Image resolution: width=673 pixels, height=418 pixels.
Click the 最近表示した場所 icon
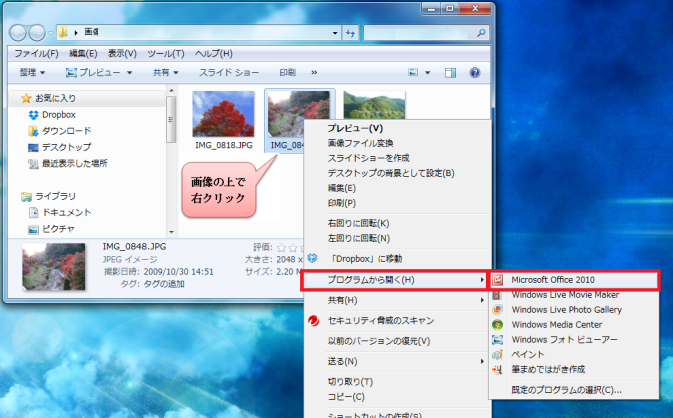[x=33, y=164]
